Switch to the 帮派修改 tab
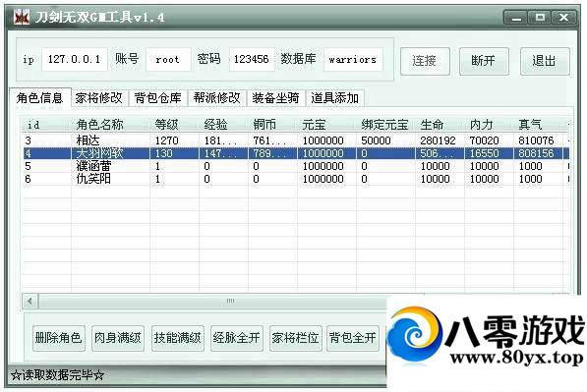The width and height of the screenshot is (587, 392). pos(216,98)
